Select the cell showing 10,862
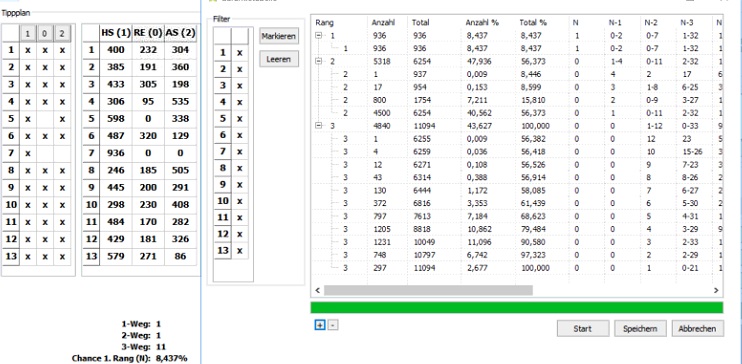 tap(478, 230)
